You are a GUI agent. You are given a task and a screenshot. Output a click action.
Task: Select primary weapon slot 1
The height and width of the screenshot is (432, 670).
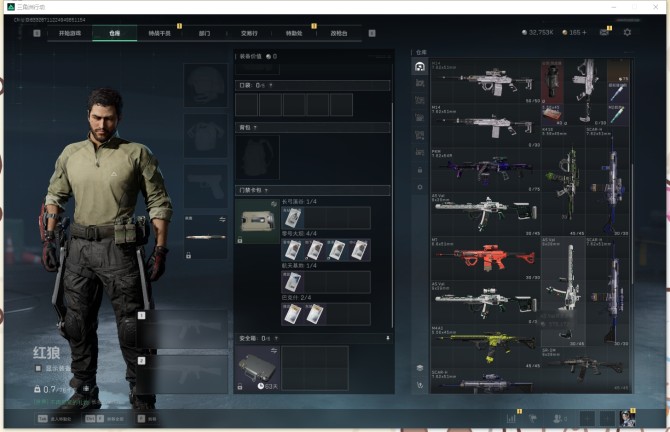(182, 329)
